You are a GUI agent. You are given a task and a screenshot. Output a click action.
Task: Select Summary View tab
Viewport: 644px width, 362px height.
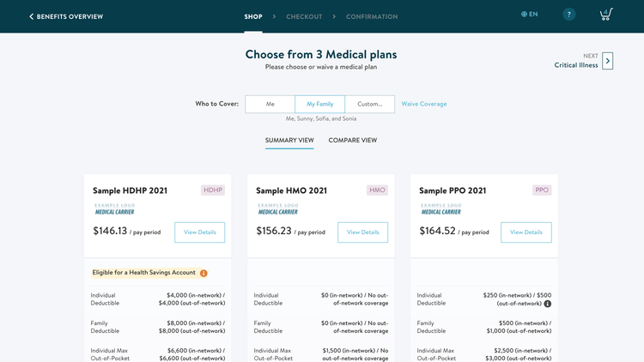pyautogui.click(x=289, y=141)
